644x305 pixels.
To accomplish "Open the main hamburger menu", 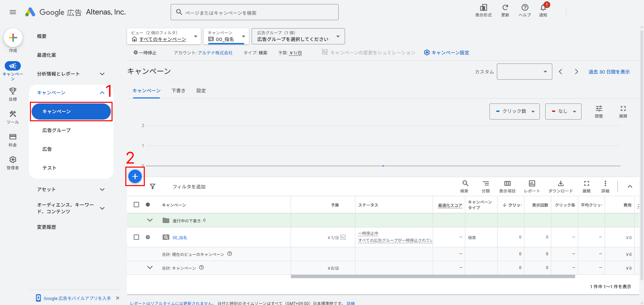I will pyautogui.click(x=13, y=12).
